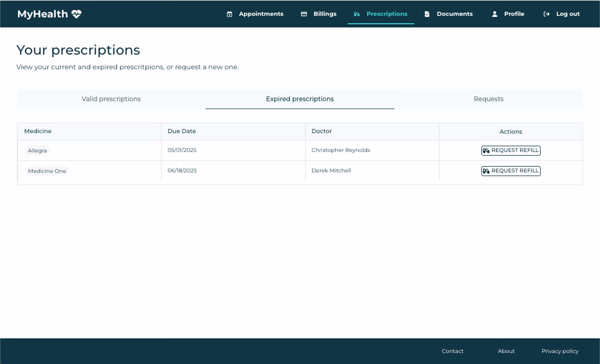Click the Due Date column header
This screenshot has height=364, width=600.
point(182,131)
